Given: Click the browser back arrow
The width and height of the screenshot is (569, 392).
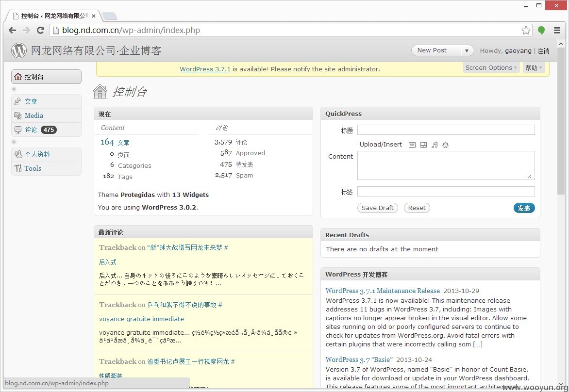Looking at the screenshot, I should 12,31.
